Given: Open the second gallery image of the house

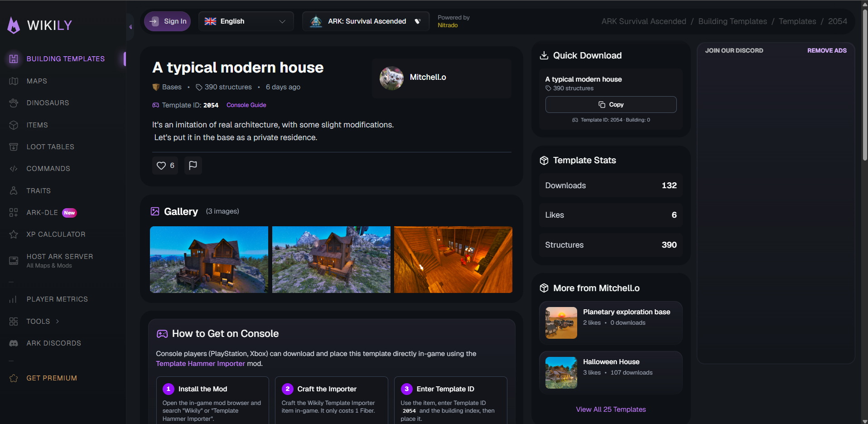Looking at the screenshot, I should pos(331,259).
